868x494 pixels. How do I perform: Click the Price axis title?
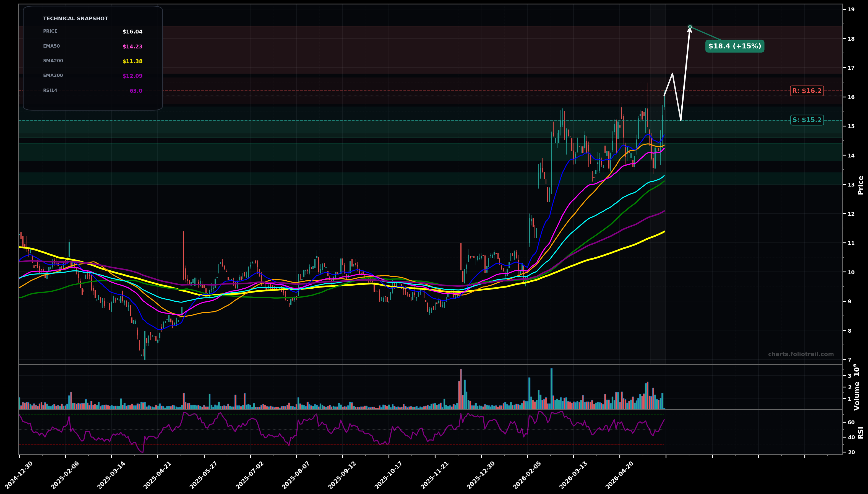coord(861,185)
